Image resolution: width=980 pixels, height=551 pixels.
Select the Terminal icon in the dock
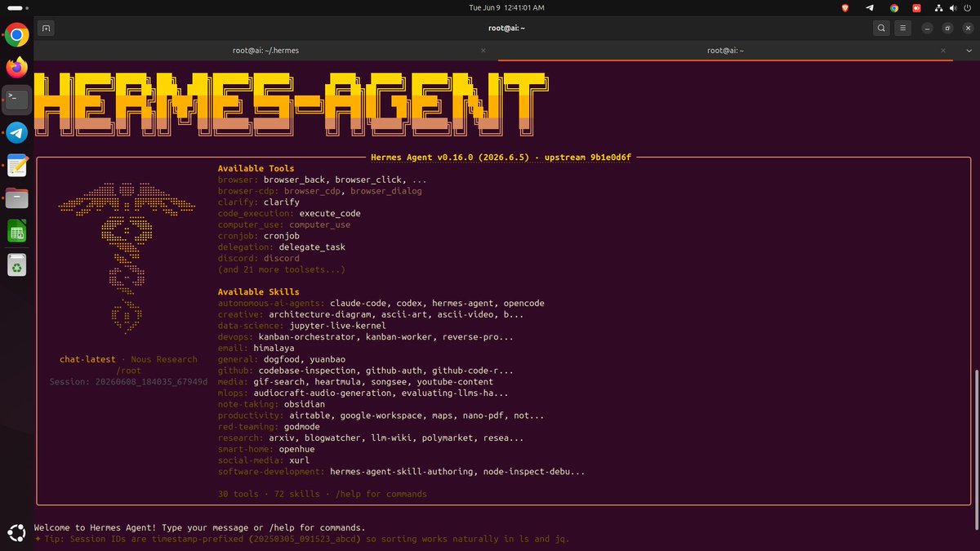click(x=17, y=100)
